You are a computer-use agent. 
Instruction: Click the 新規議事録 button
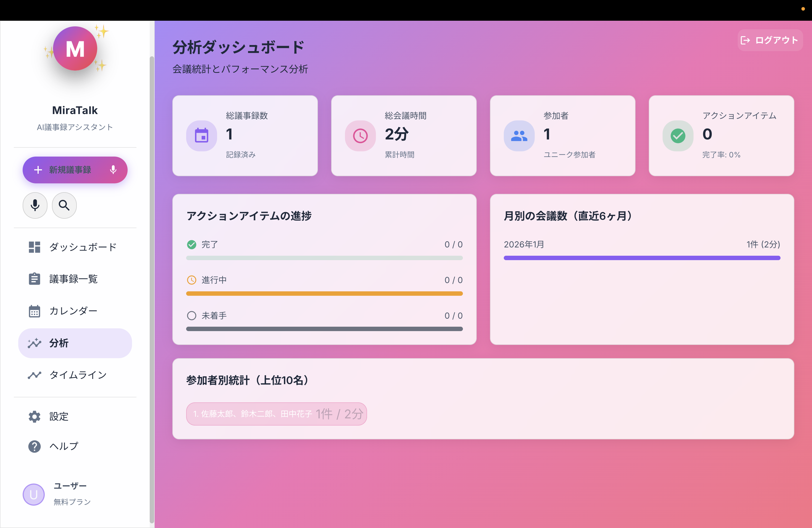[75, 170]
